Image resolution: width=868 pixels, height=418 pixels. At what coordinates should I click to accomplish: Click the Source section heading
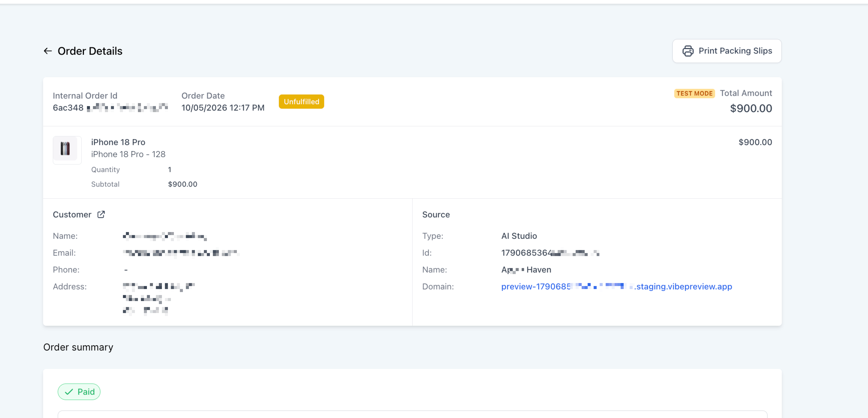pos(436,214)
